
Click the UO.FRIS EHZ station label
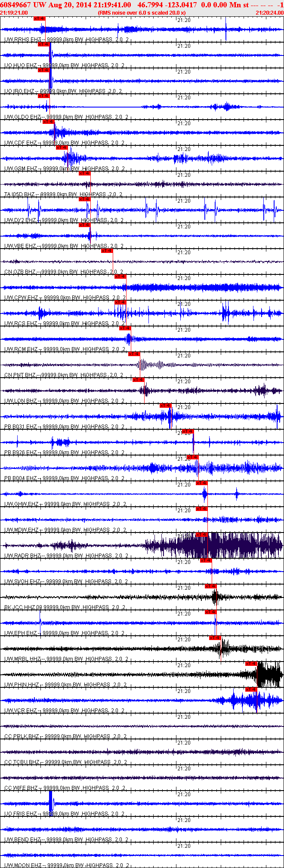point(21,814)
